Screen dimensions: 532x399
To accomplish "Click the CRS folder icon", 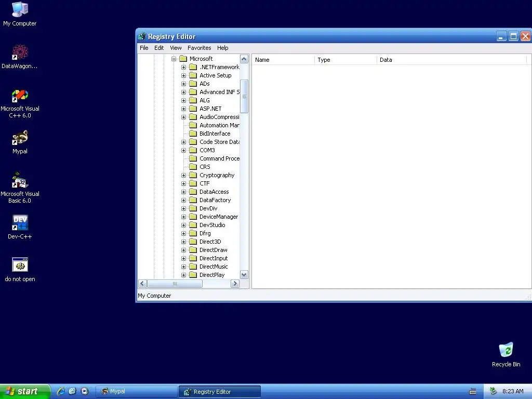I will pos(193,167).
